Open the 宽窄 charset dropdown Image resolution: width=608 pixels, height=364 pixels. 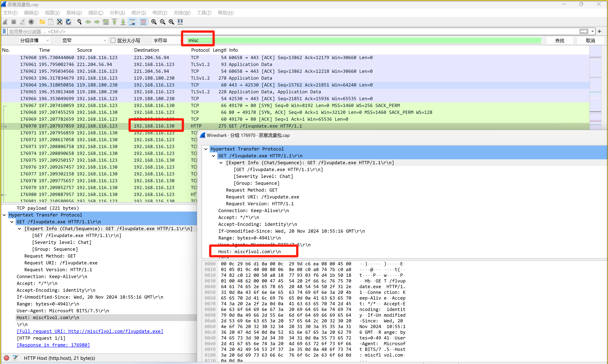(x=84, y=40)
